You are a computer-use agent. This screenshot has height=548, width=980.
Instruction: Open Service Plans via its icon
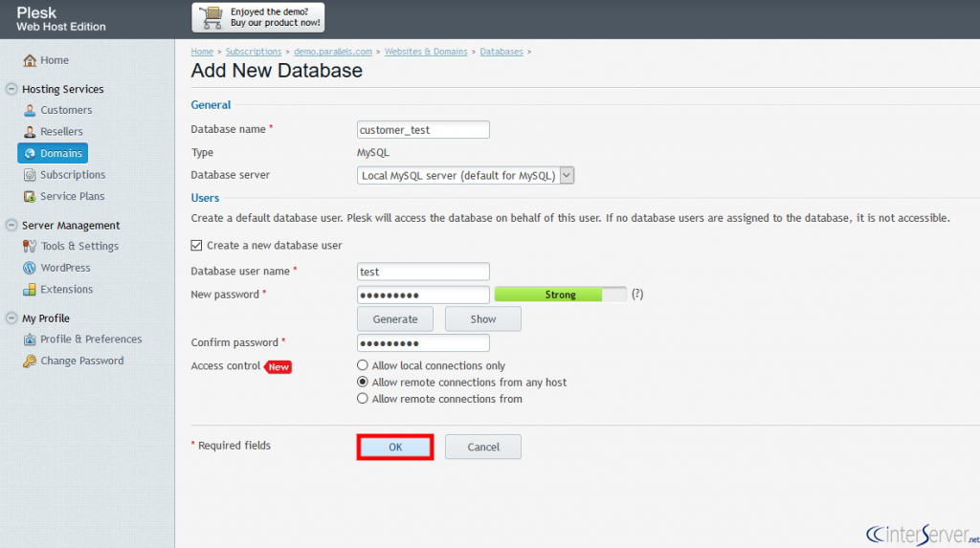coord(31,197)
